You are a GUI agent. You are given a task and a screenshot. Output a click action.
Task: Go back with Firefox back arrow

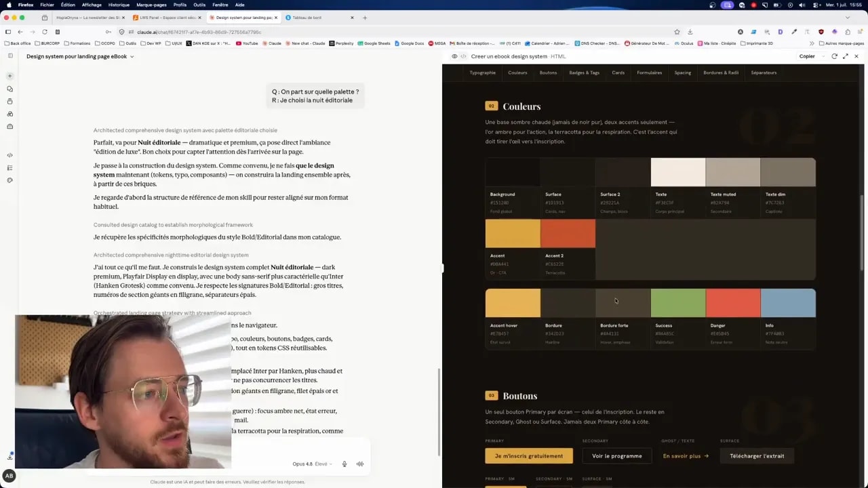[20, 32]
